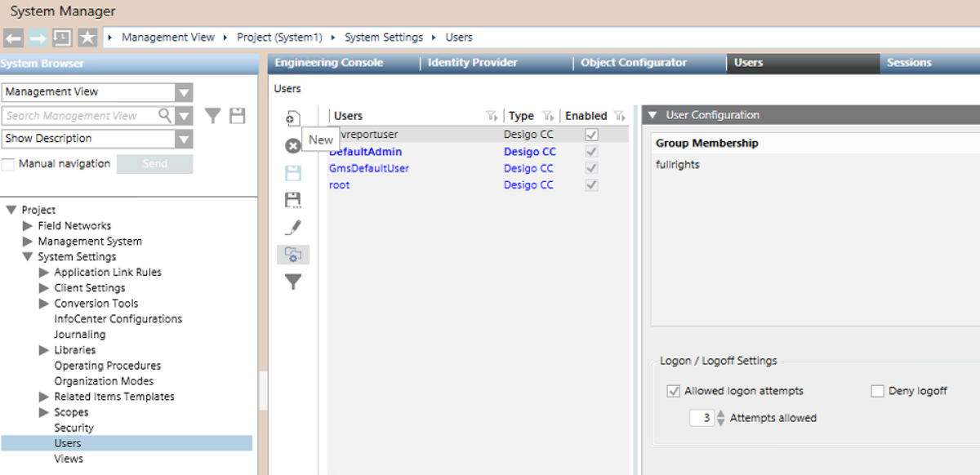Screen dimensions: 980x475
Task: Toggle the Manual navigation checkbox
Action: click(x=8, y=164)
